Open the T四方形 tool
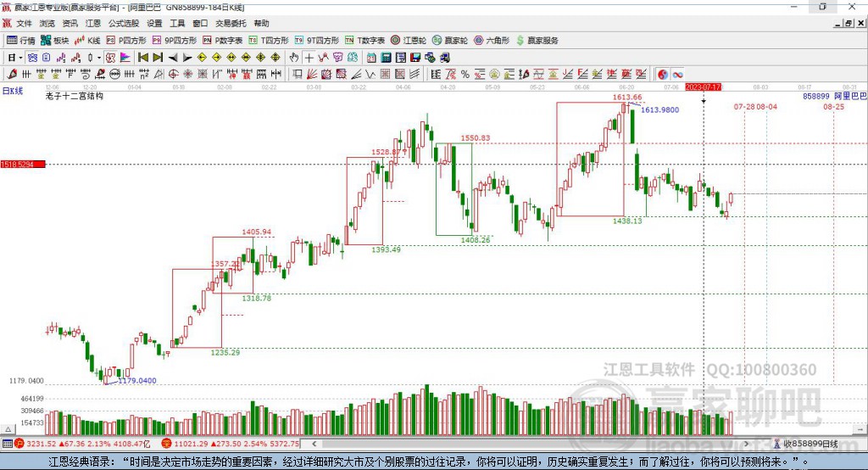This screenshot has width=868, height=470. pyautogui.click(x=269, y=41)
